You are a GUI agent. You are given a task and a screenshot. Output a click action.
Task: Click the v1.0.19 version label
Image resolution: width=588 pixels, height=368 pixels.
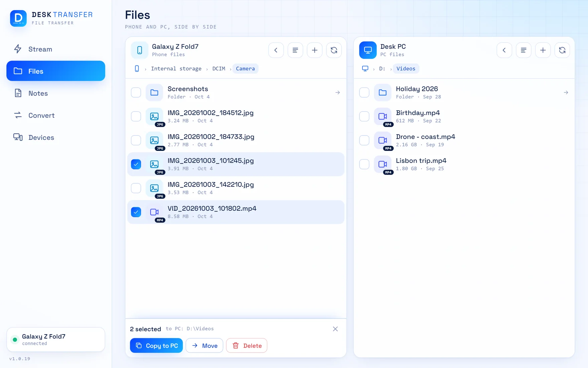(x=20, y=359)
